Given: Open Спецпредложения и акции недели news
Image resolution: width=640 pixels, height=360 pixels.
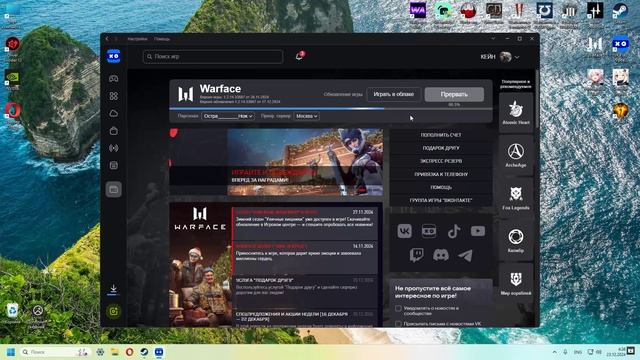Looking at the screenshot, I should (x=304, y=318).
